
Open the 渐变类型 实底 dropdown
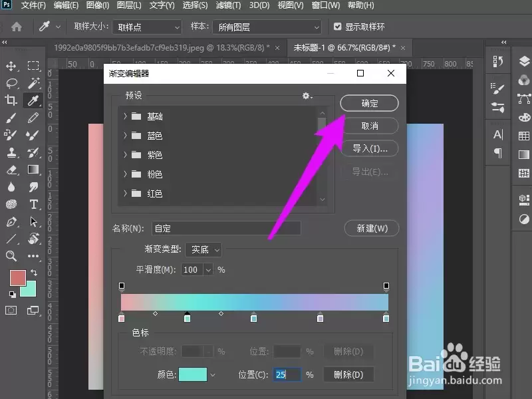203,250
